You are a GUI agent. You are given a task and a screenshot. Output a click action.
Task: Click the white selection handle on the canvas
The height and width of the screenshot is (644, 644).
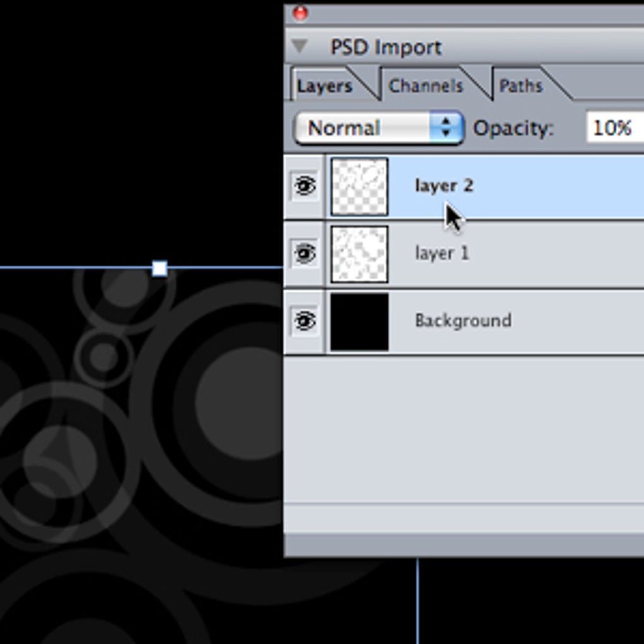pyautogui.click(x=159, y=268)
